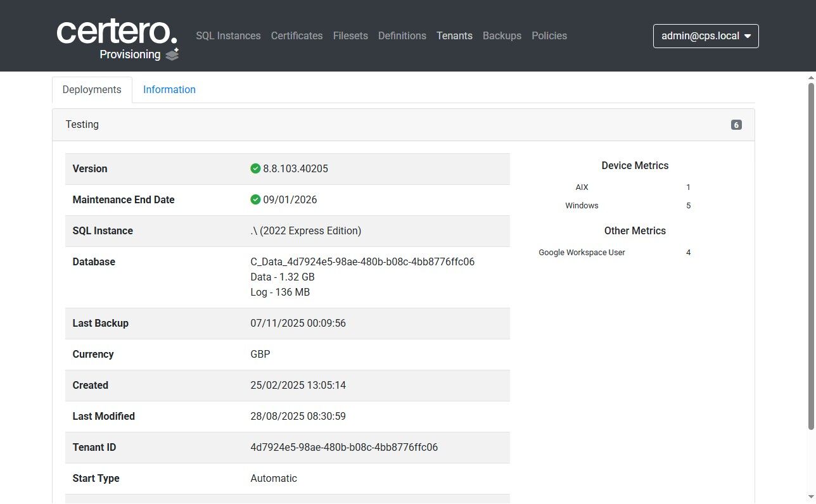
Task: Go to Policies in the top menu
Action: [549, 36]
